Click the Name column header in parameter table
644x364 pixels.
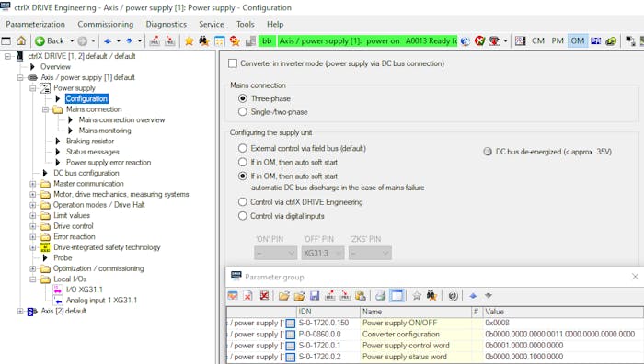point(416,312)
